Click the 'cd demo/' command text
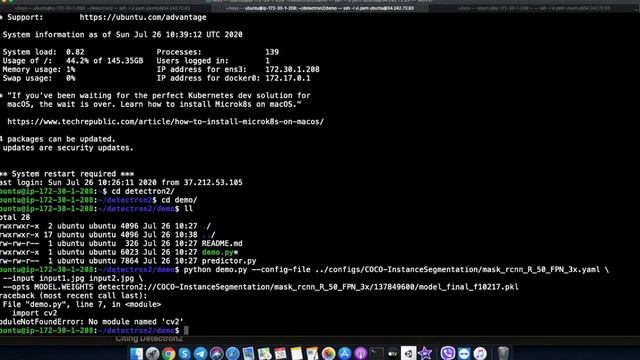640x360 pixels. point(179,200)
